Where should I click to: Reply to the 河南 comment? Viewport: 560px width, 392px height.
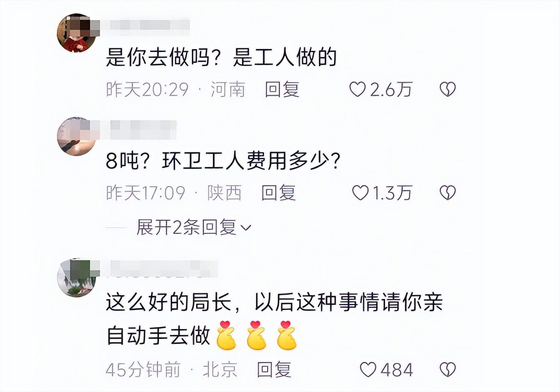[x=282, y=89]
